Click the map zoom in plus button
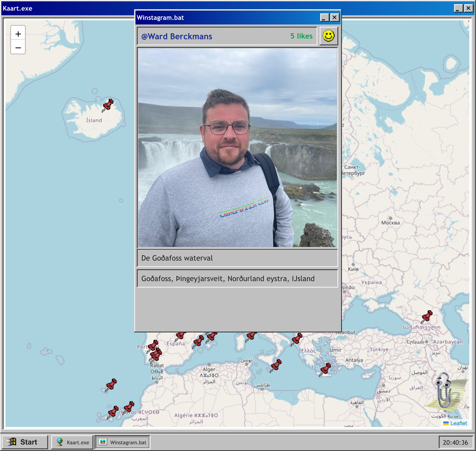Image resolution: width=476 pixels, height=451 pixels. (x=18, y=34)
